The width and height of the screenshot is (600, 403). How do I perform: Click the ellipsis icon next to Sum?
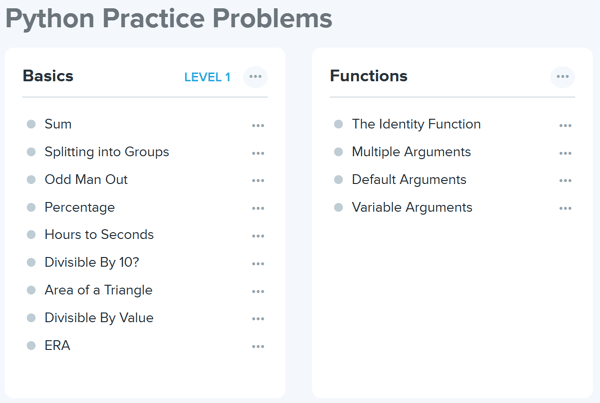click(x=258, y=125)
